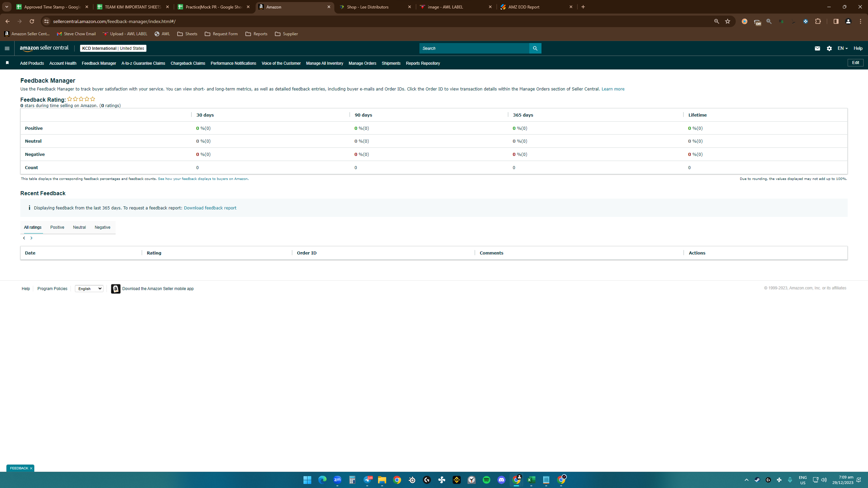Image resolution: width=868 pixels, height=488 pixels.
Task: Reload the page in Chrome
Action: tap(32, 21)
